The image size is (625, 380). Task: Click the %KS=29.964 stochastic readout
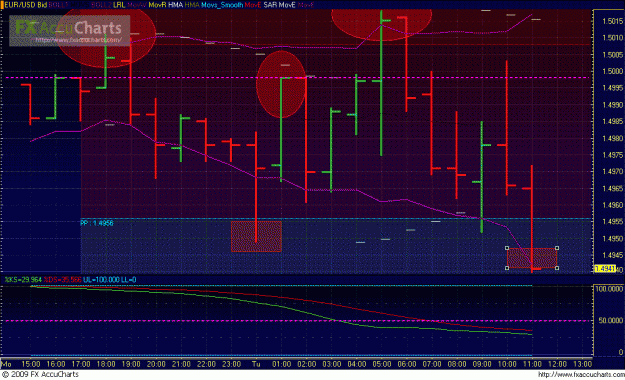pos(23,280)
